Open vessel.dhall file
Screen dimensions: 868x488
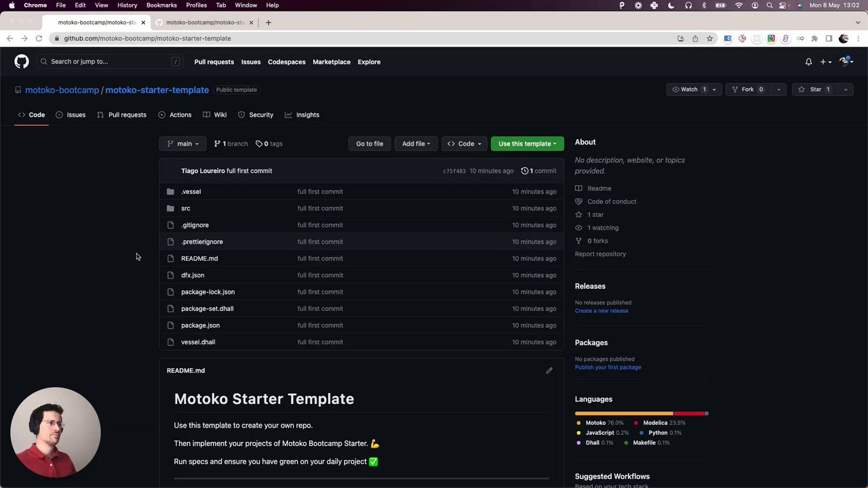pyautogui.click(x=198, y=342)
